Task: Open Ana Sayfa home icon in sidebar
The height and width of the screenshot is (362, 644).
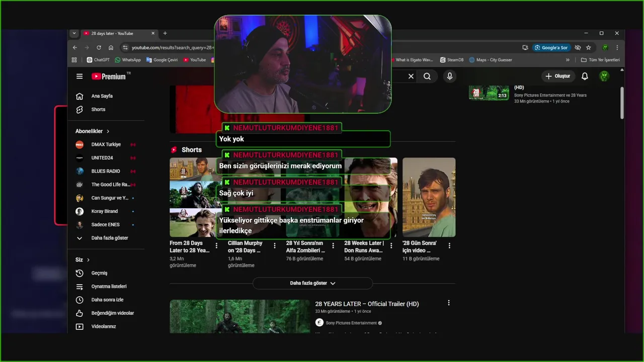Action: tap(79, 96)
